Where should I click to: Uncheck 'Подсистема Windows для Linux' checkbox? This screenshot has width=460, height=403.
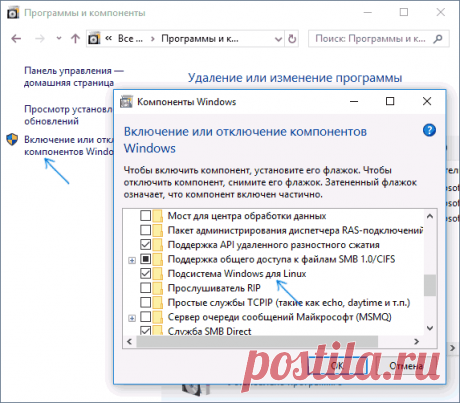pos(145,274)
